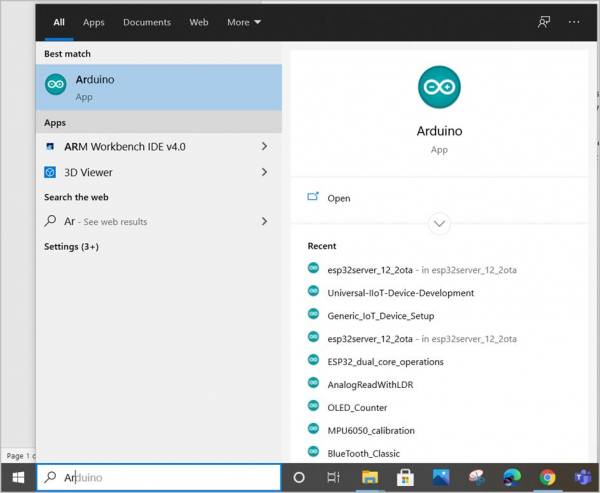Open recent ESP32_dual_core_operations sketch
600x493 pixels.
point(385,362)
